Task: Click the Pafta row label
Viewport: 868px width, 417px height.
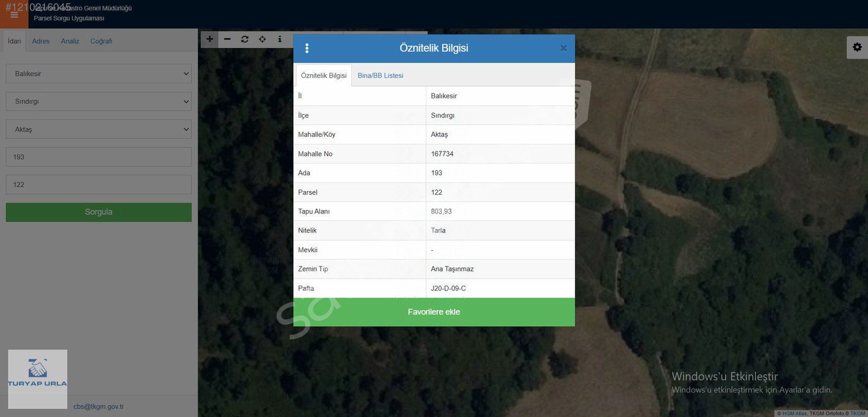Action: coord(306,288)
